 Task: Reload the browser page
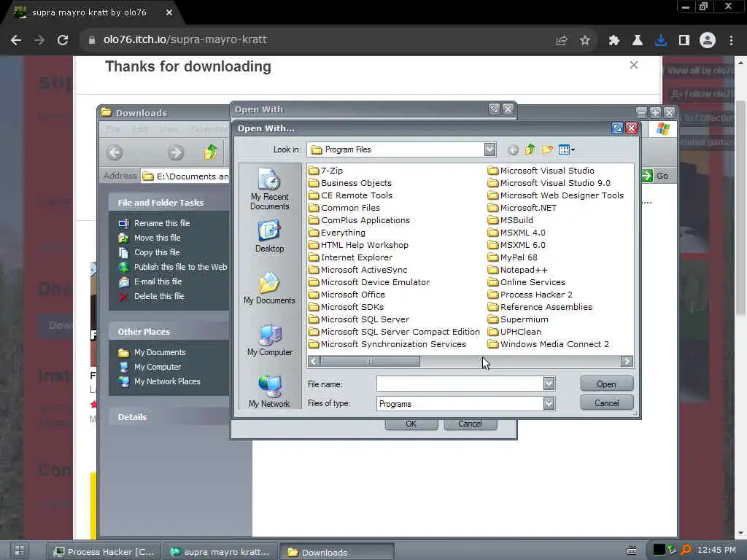[63, 40]
